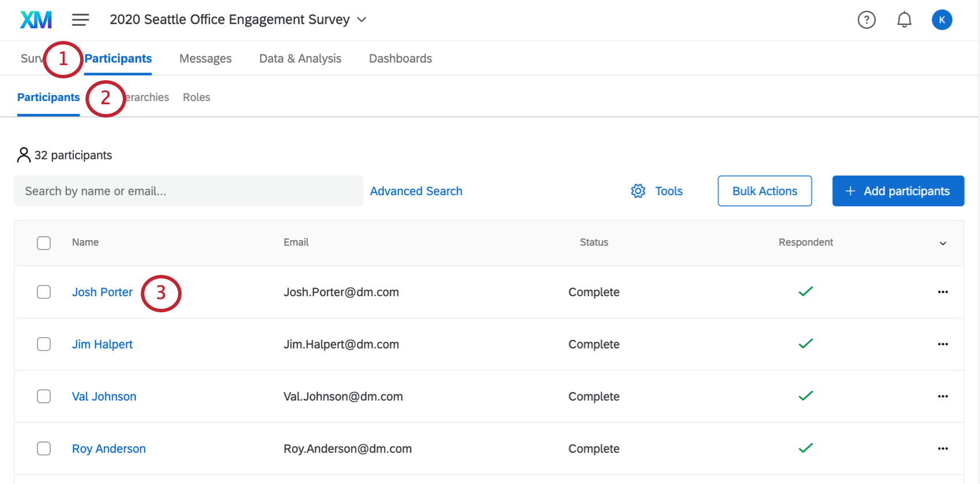Open the hamburger navigation menu
Viewport: 980px width, 484px height.
(x=80, y=20)
